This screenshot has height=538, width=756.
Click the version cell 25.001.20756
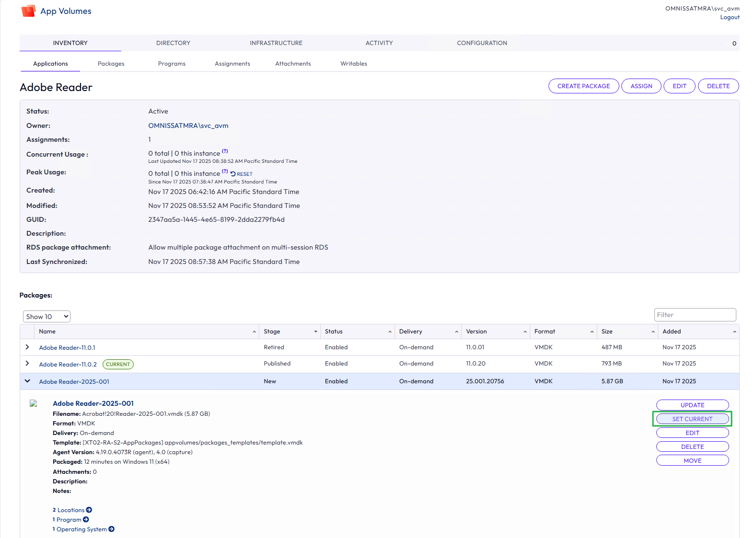click(x=485, y=381)
